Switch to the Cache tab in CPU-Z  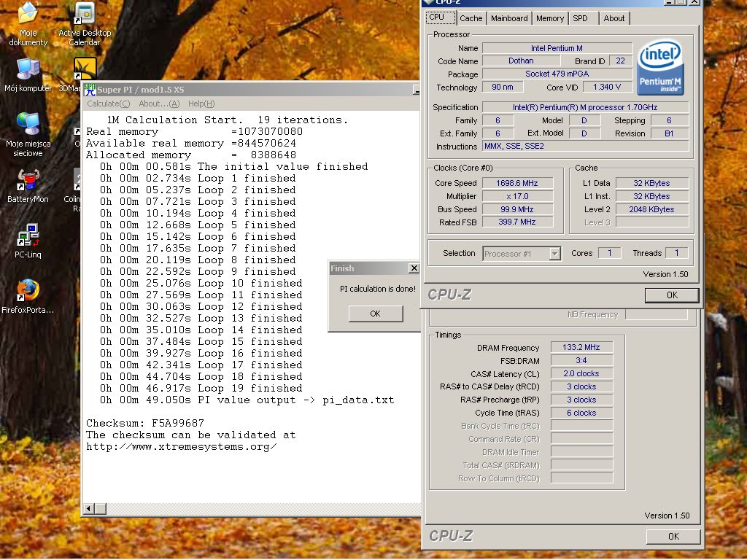pyautogui.click(x=471, y=18)
